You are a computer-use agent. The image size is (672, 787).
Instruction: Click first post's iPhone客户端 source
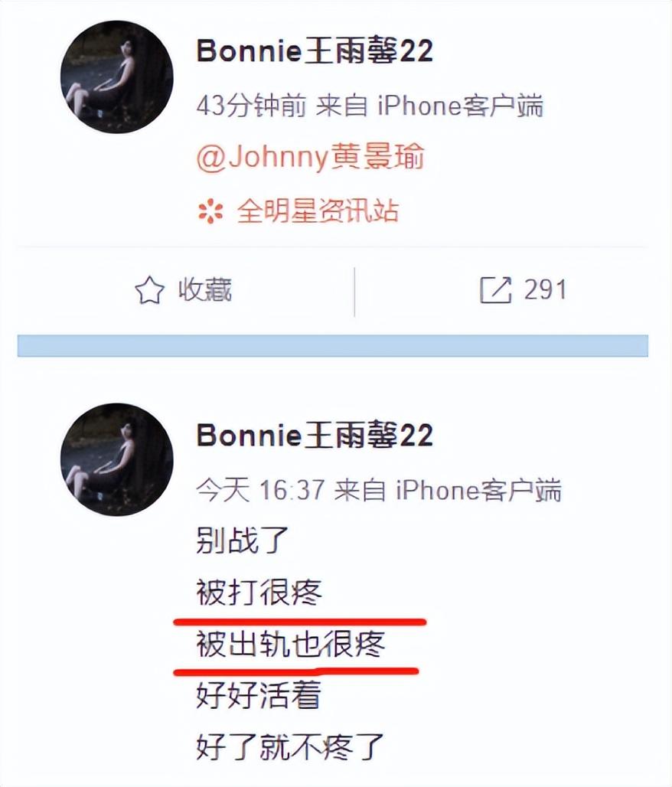pyautogui.click(x=460, y=106)
